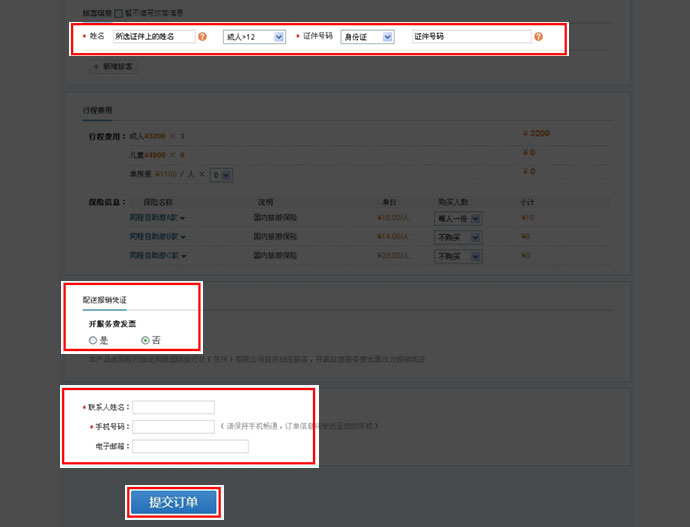Open the purchase dropdown for 同程自助游C款
Viewport: 690px width, 527px height.
tap(457, 256)
